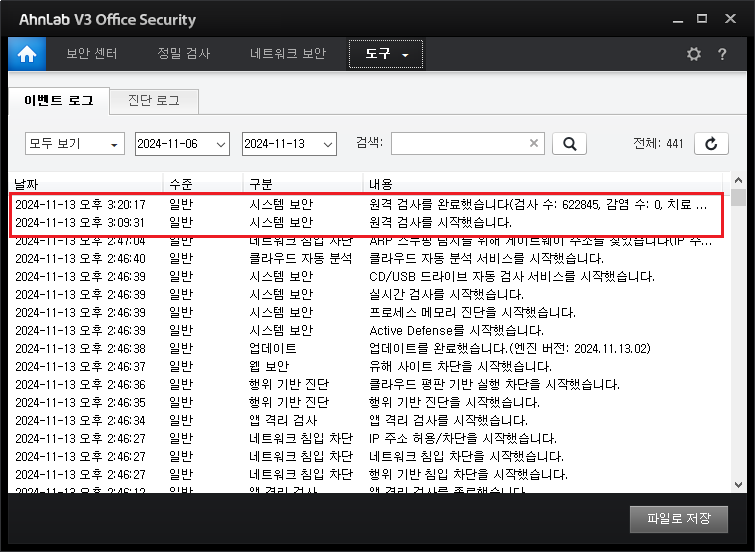Open the 정밀 검사 menu

click(x=184, y=53)
